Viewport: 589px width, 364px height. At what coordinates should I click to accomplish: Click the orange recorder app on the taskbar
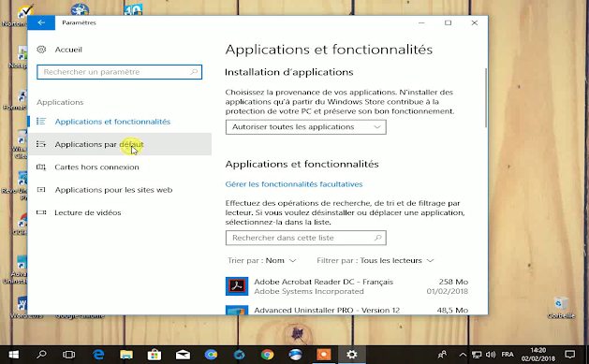pos(323,355)
